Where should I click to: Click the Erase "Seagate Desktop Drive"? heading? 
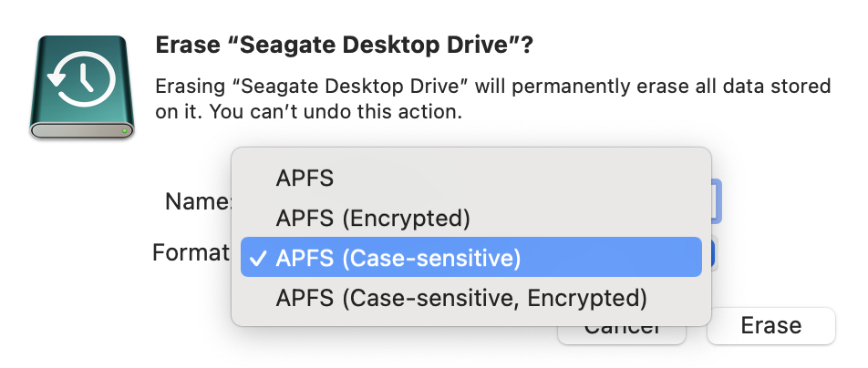click(x=345, y=46)
